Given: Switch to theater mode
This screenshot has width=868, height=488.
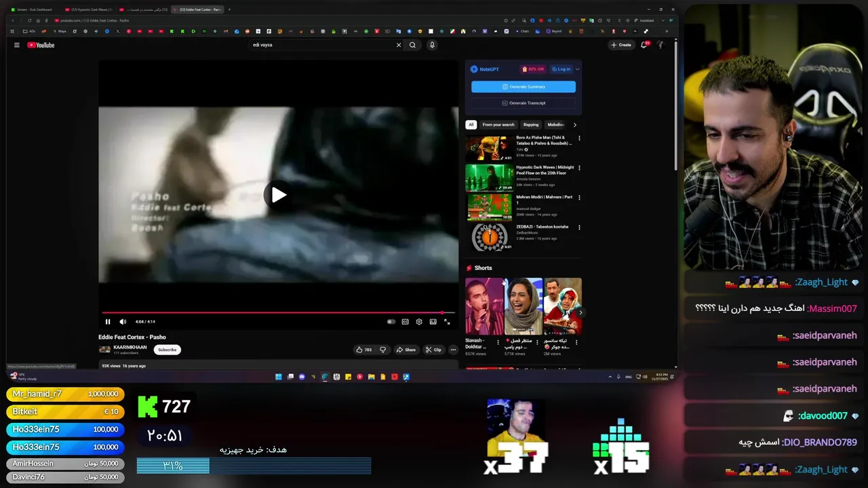Looking at the screenshot, I should coord(433,322).
